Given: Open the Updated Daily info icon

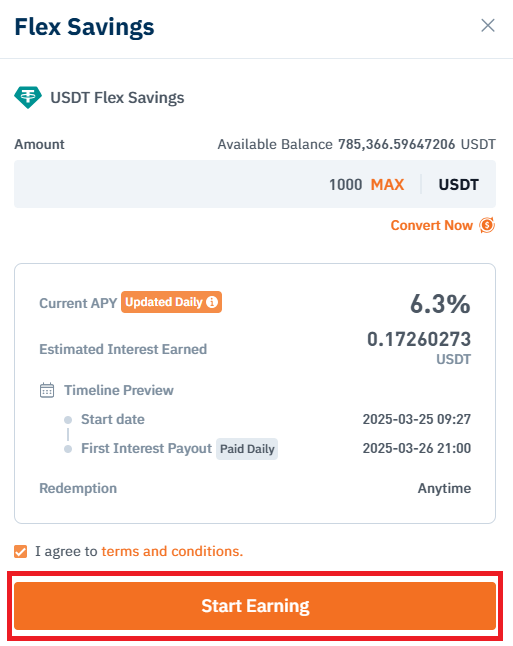Looking at the screenshot, I should coord(212,302).
